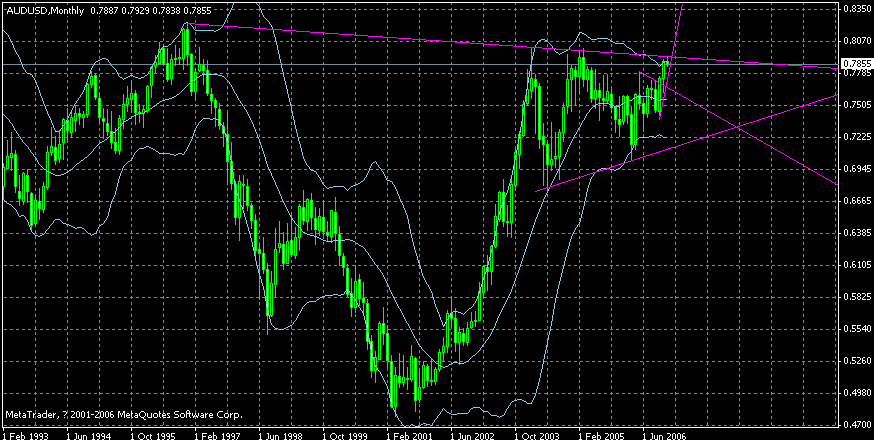Screen dimensions: 874x440
Task: Click the 0.8350 price axis label
Action: click(858, 8)
